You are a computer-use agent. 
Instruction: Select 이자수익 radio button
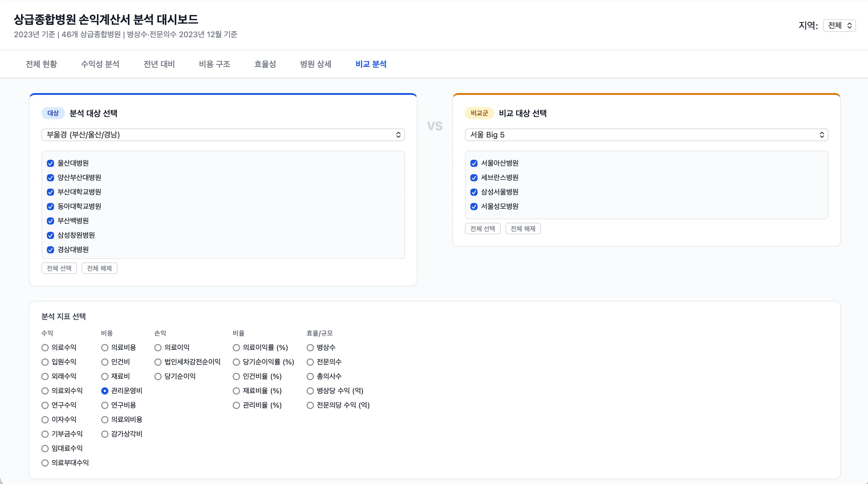click(45, 420)
